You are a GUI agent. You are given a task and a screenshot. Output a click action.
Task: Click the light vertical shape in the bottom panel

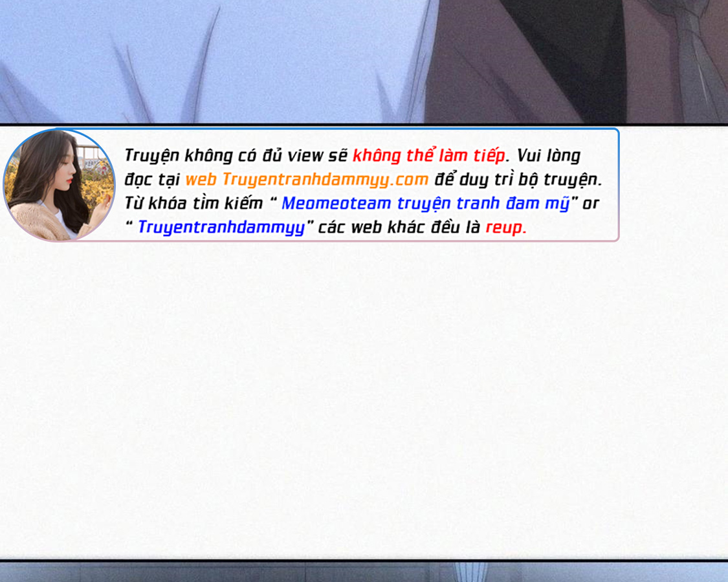coord(470,572)
